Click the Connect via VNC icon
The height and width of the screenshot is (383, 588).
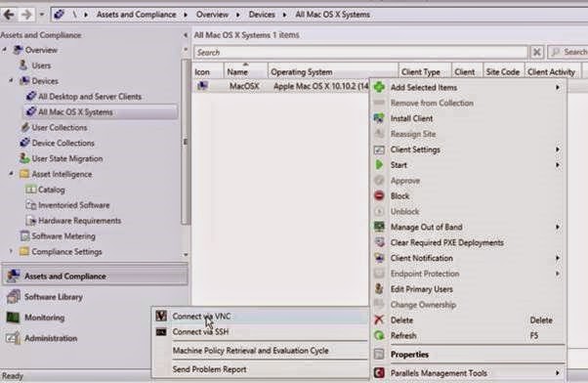pyautogui.click(x=161, y=316)
